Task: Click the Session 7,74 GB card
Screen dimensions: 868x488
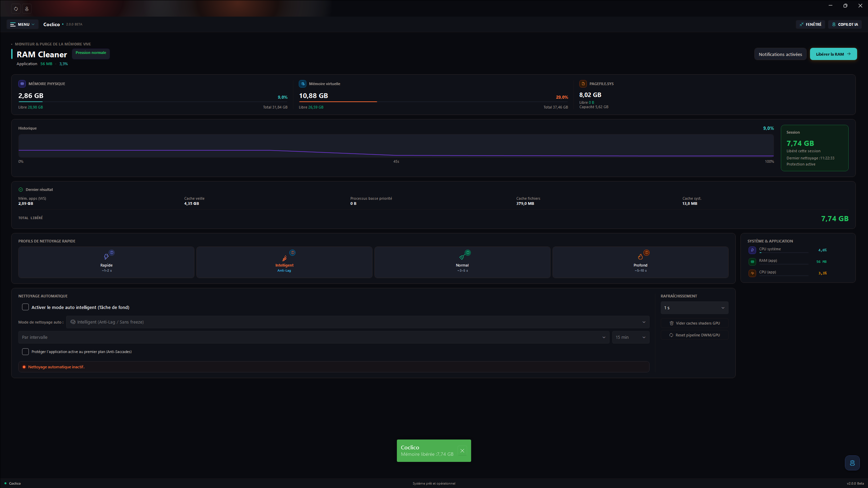Action: (814, 148)
